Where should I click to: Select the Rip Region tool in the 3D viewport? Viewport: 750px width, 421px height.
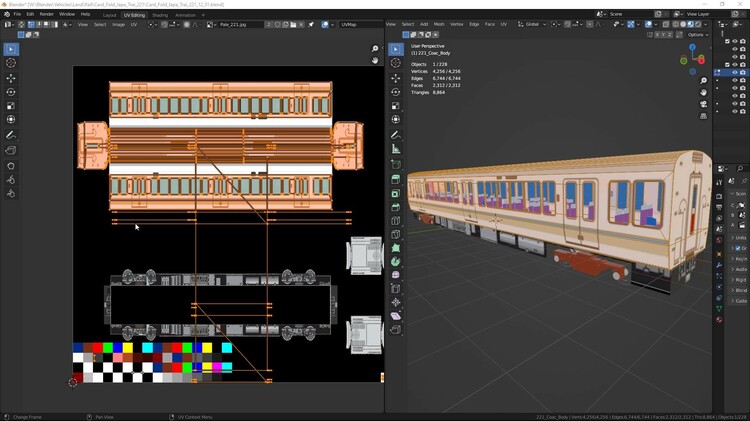(396, 330)
